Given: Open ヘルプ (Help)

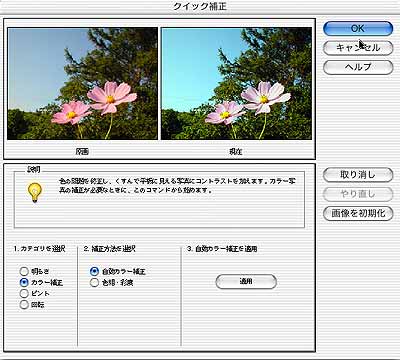Looking at the screenshot, I should (x=358, y=67).
